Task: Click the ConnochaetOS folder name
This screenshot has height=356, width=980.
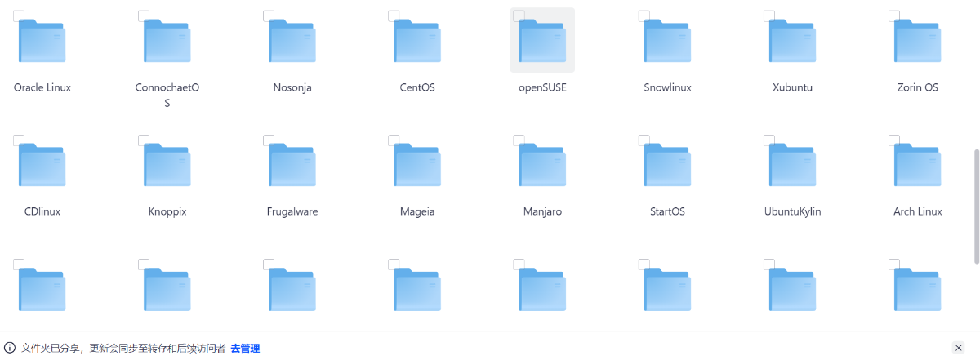Action: 167,95
